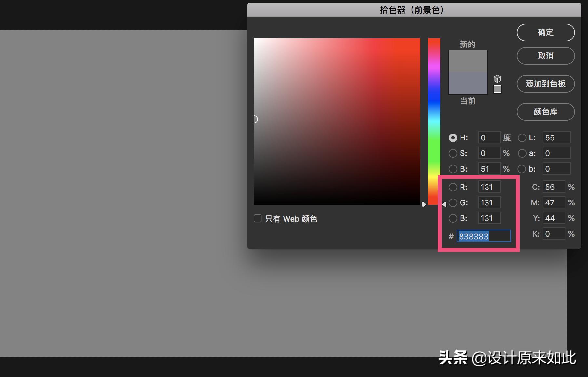The width and height of the screenshot is (588, 377).
Task: Click the web-safe color warning swatch icon
Action: (x=497, y=88)
